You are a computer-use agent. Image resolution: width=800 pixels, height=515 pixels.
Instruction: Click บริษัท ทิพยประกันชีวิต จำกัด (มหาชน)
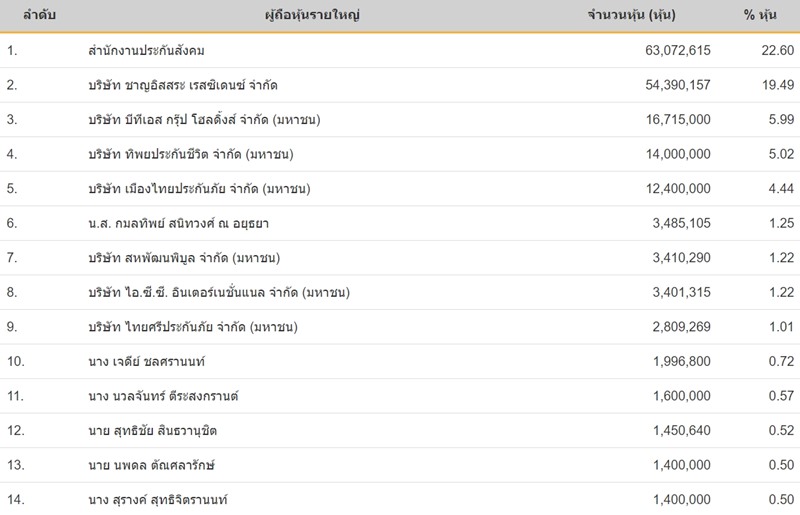click(196, 155)
